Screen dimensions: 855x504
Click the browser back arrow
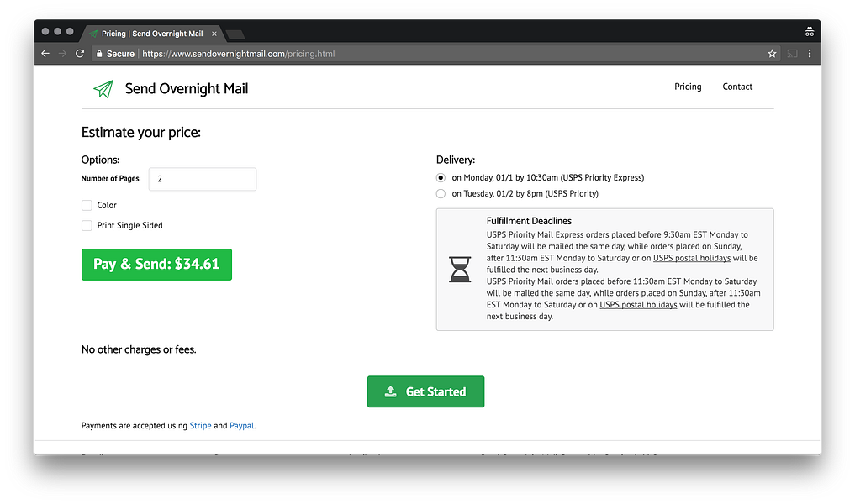coord(45,54)
